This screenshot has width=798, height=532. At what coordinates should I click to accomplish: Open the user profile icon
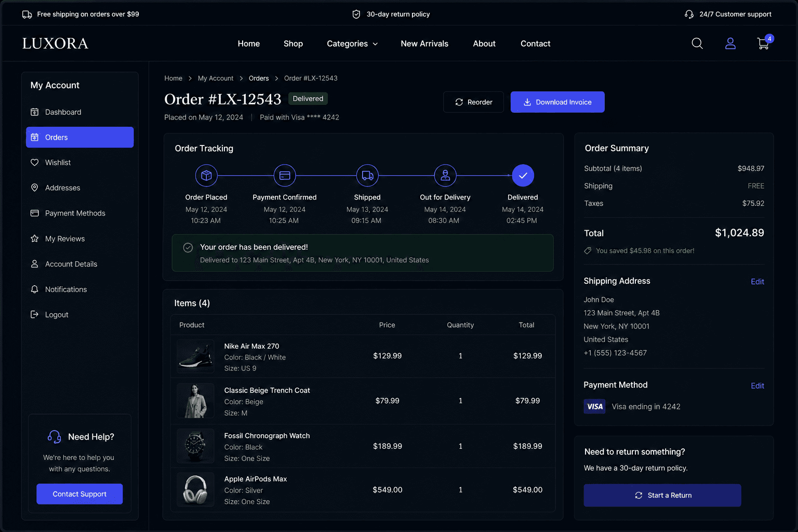tap(730, 44)
